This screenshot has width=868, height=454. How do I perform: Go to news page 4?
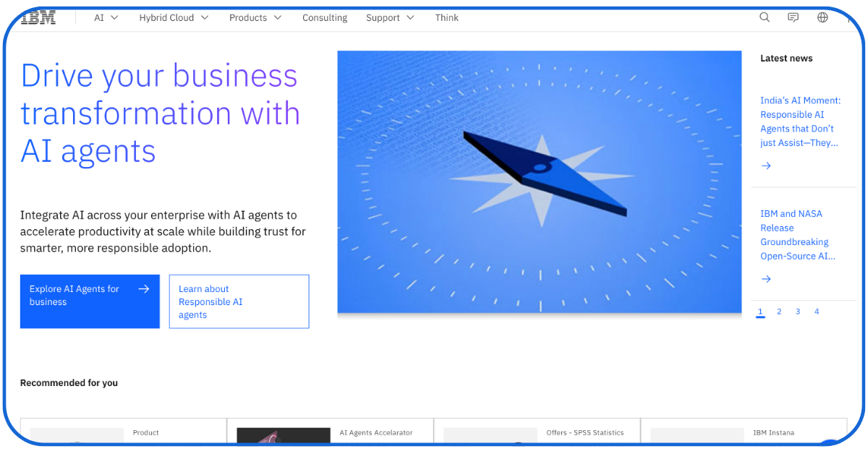817,312
